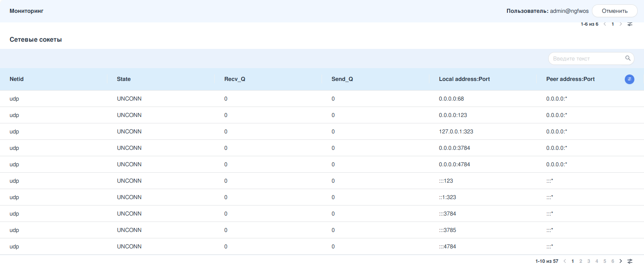
Task: Sort by Local address:Port column header
Action: click(464, 79)
